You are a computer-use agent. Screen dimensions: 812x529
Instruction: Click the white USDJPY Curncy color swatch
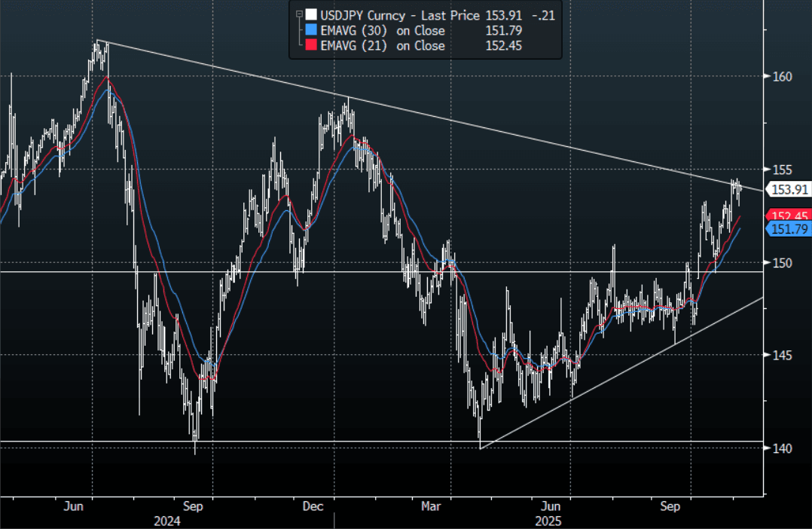pyautogui.click(x=310, y=14)
